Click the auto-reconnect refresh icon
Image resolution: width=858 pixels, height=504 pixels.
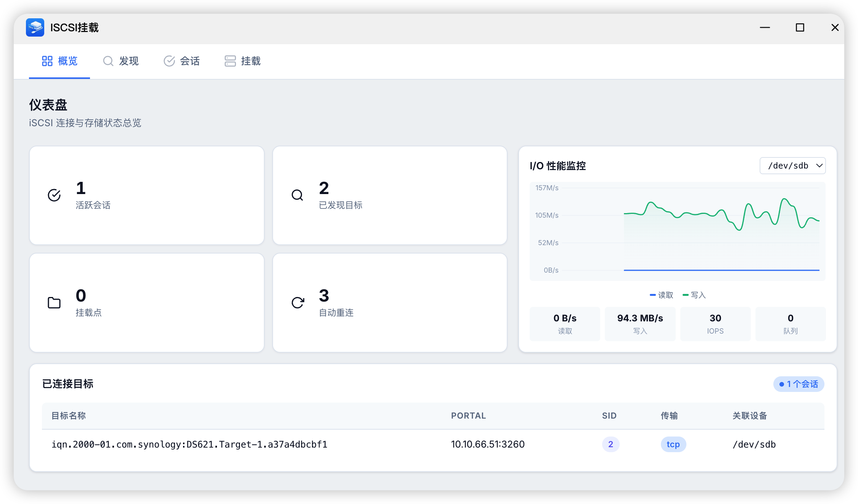(x=297, y=303)
